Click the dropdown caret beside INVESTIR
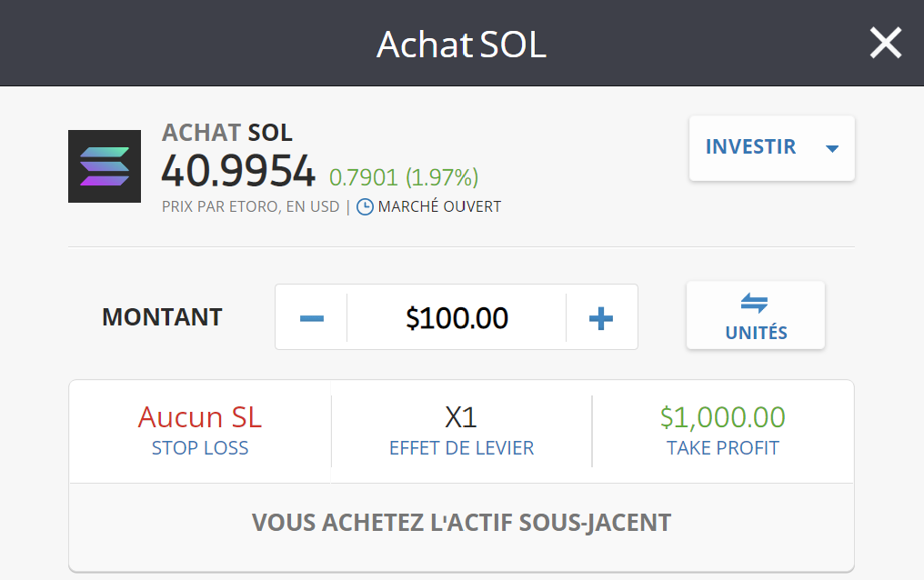924x580 pixels. (831, 148)
